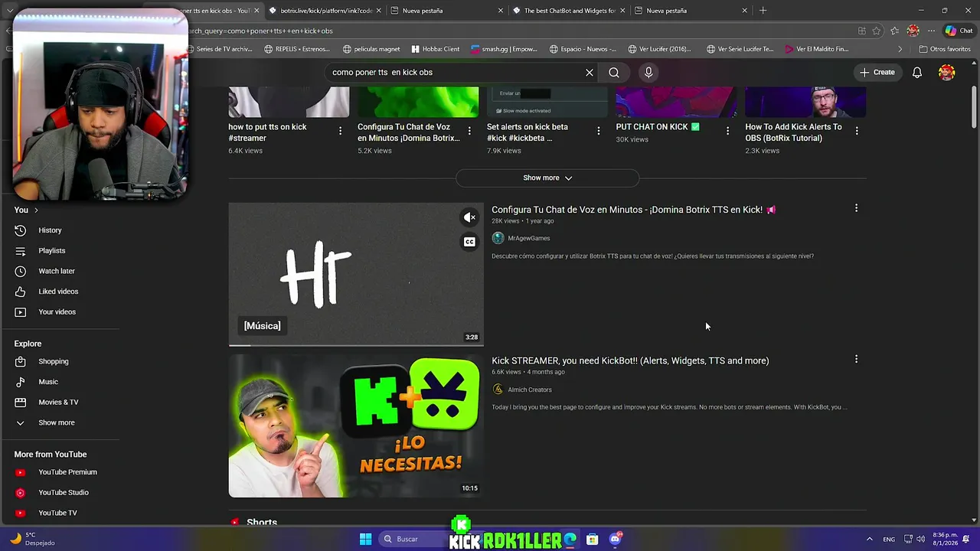The height and width of the screenshot is (551, 980).
Task: Expand the You section chevron
Action: tap(35, 210)
